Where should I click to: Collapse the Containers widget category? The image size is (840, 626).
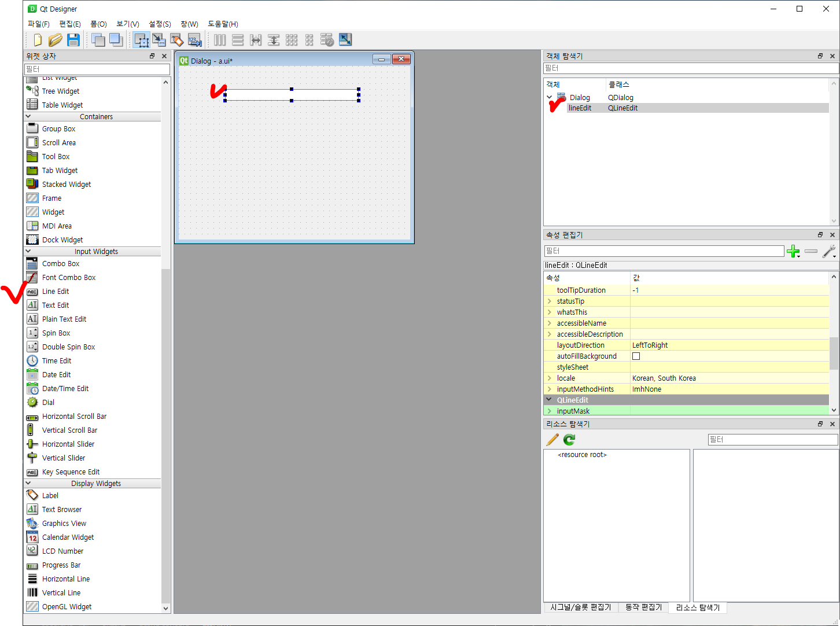(x=28, y=116)
